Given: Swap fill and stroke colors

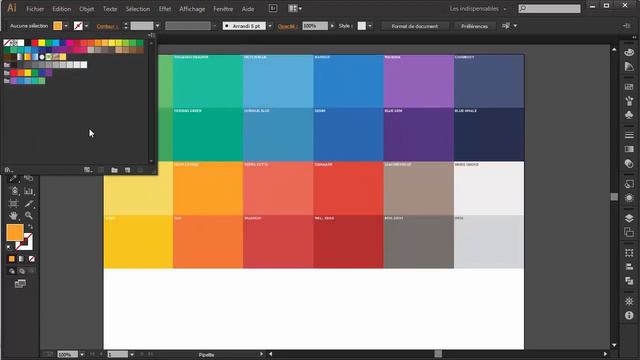Looking at the screenshot, I should tap(30, 227).
